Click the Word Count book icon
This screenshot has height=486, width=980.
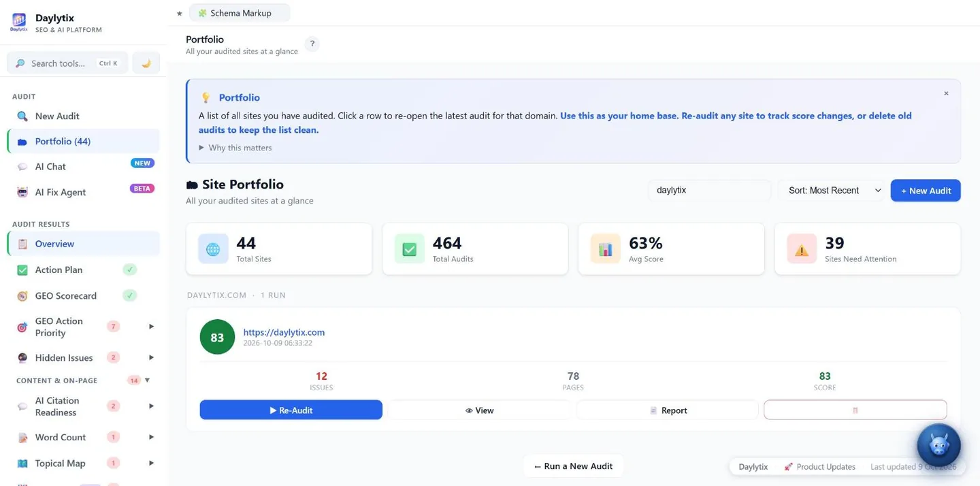pyautogui.click(x=22, y=438)
